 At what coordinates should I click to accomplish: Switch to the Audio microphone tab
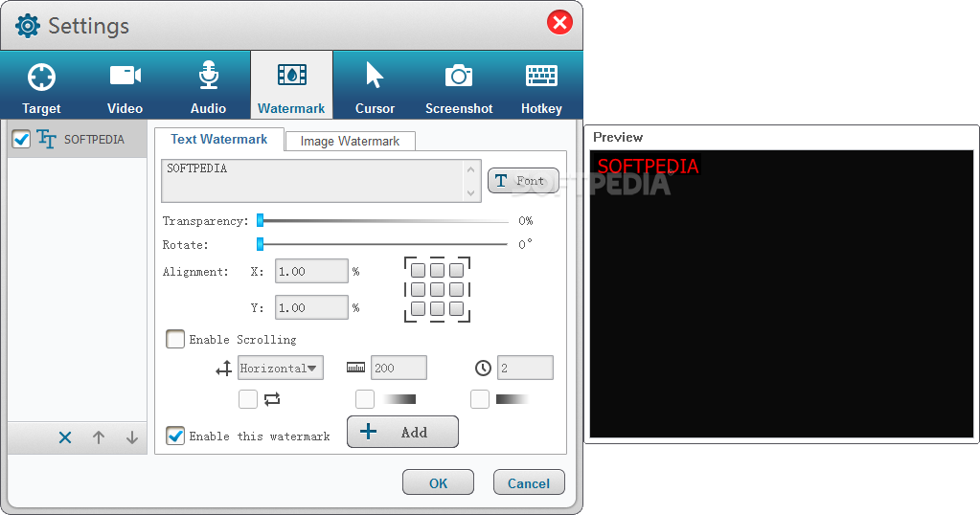[x=208, y=88]
